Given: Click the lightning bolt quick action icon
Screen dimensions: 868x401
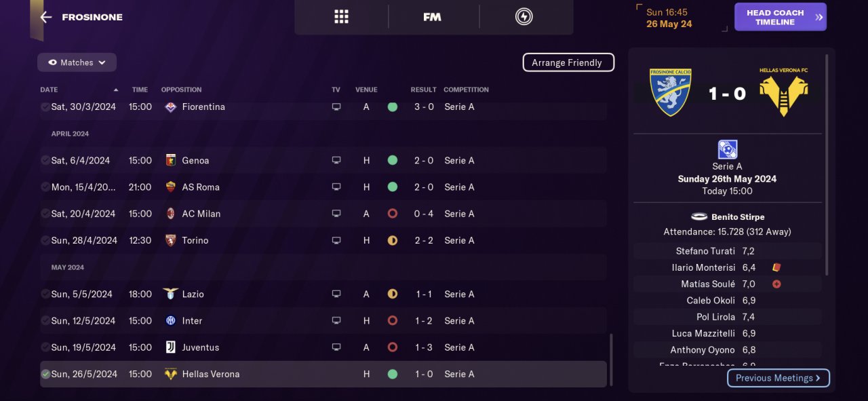Looking at the screenshot, I should point(524,17).
